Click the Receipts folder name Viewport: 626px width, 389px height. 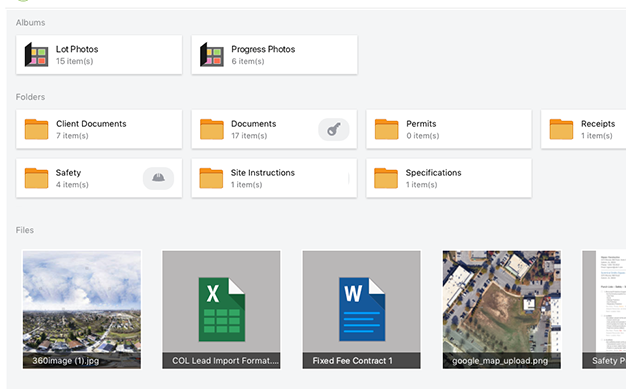pyautogui.click(x=598, y=124)
